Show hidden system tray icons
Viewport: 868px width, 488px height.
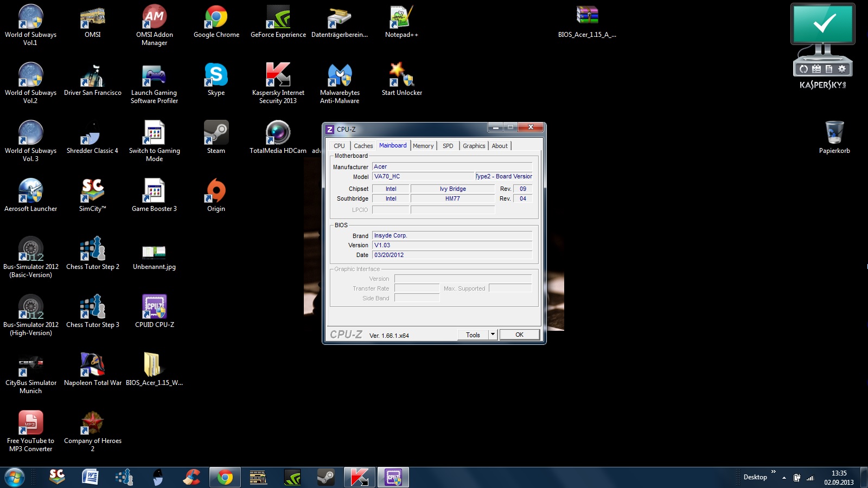point(784,478)
